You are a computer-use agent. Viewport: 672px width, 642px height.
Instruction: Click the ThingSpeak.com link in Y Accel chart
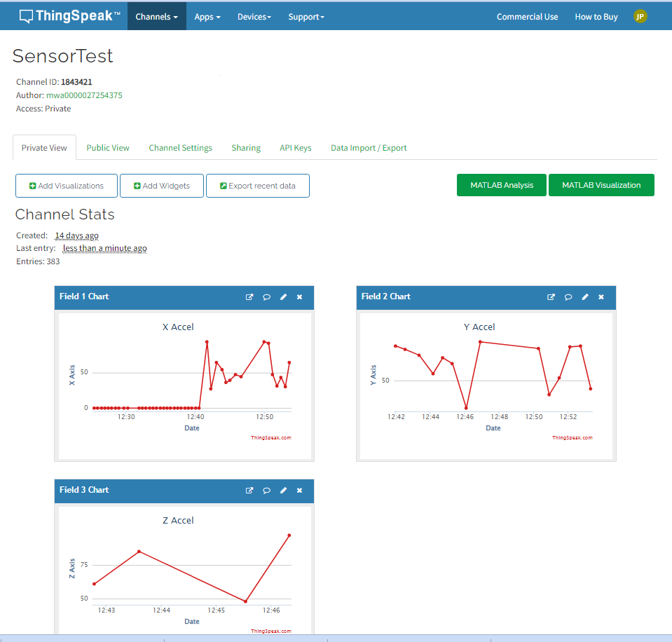tap(572, 437)
